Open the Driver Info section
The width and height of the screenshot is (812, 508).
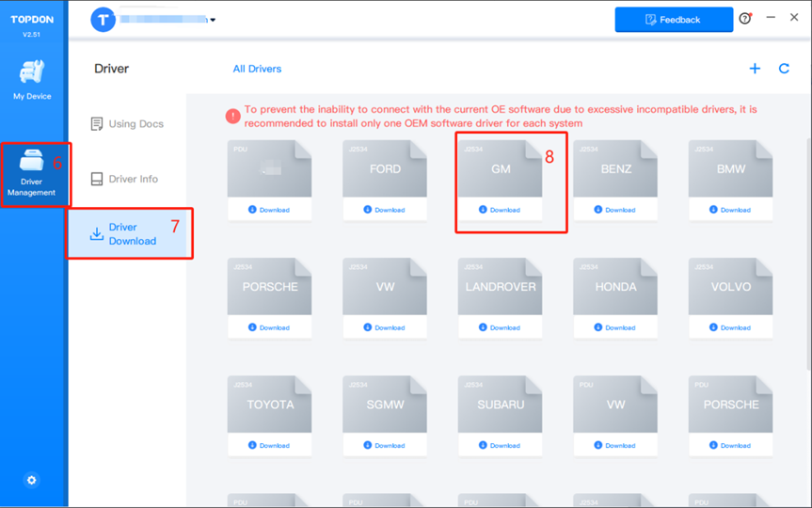(125, 179)
